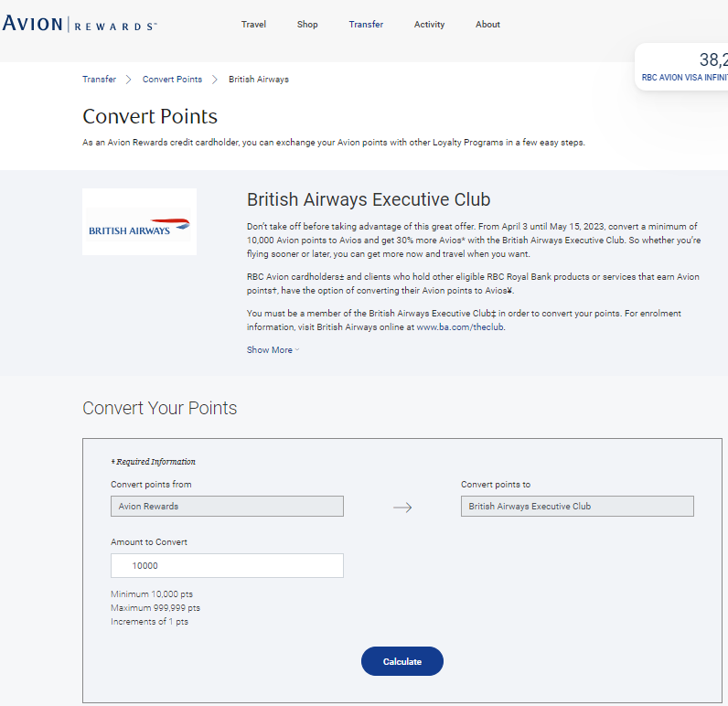The image size is (728, 706).
Task: Click the Calculate button
Action: point(402,661)
